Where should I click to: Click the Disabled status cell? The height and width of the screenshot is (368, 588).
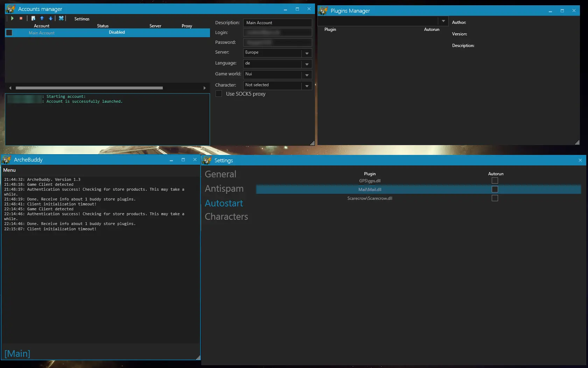[x=117, y=32]
